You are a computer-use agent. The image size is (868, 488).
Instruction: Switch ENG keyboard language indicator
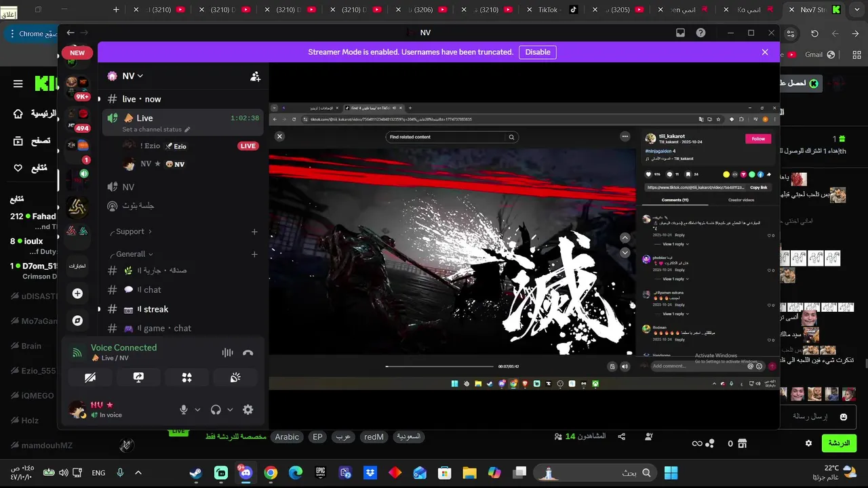pyautogui.click(x=98, y=472)
